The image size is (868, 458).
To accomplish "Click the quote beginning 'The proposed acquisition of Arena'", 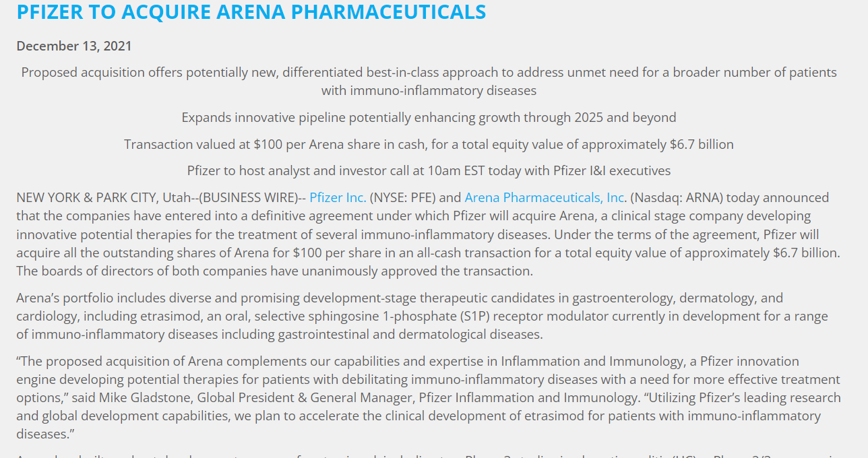I will click(x=429, y=397).
